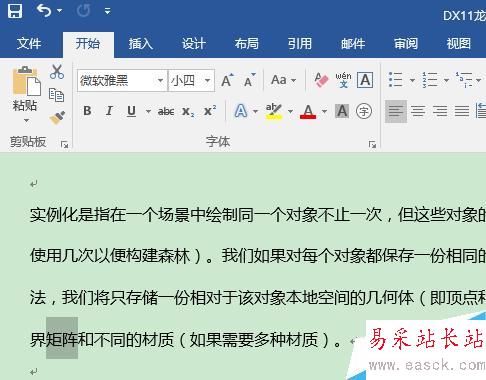Click the Decrease Font Size icon
The height and width of the screenshot is (380, 486).
[x=249, y=80]
